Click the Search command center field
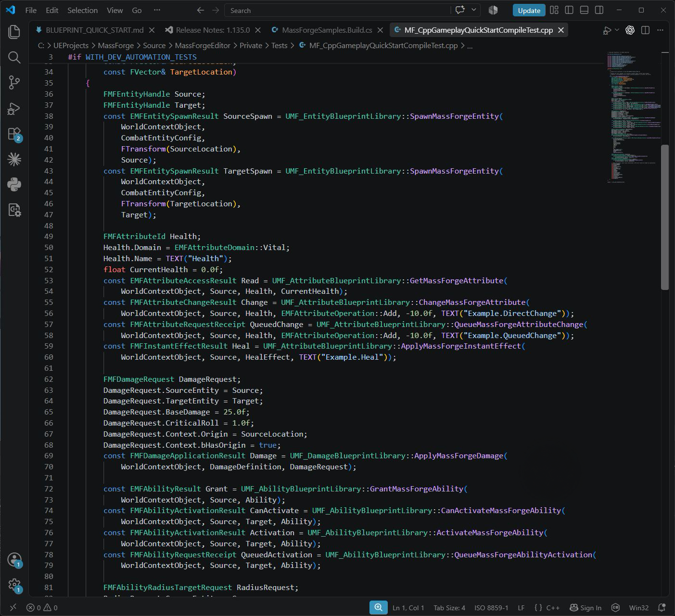This screenshot has width=675, height=616. pyautogui.click(x=337, y=10)
